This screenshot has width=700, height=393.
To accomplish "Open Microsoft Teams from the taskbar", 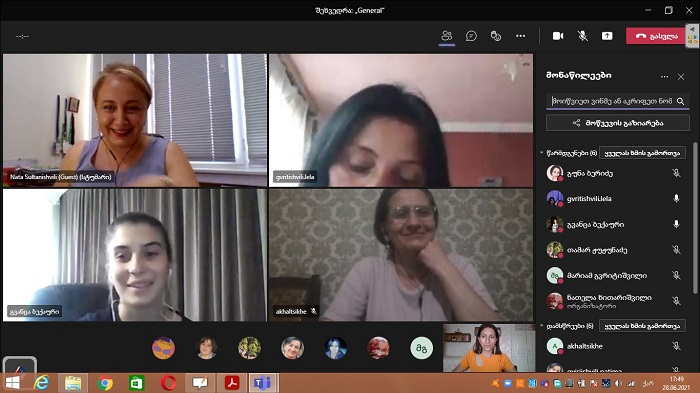I will click(262, 383).
